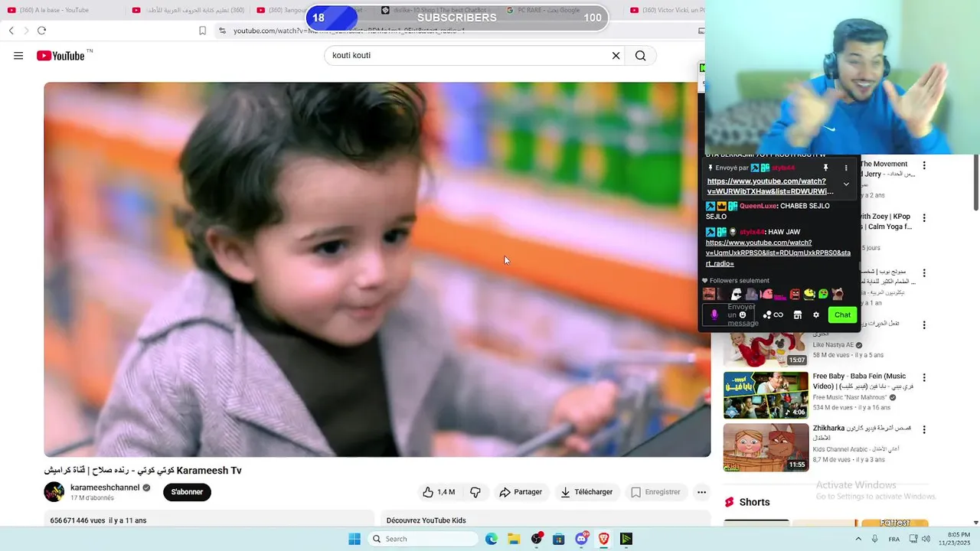Open the FRA language switcher
The width and height of the screenshot is (980, 551).
tap(894, 539)
